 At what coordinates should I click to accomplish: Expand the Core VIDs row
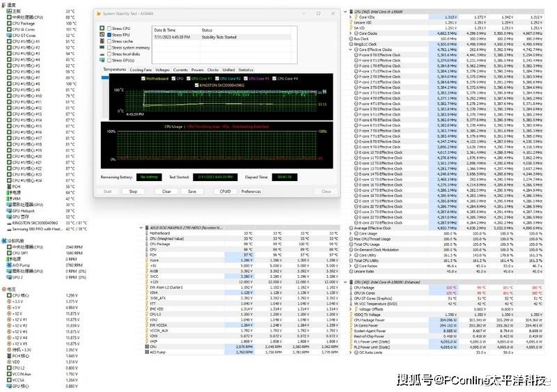352,17
